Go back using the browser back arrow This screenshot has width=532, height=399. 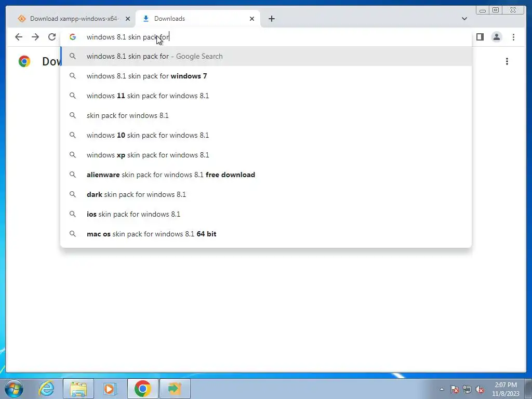(19, 37)
